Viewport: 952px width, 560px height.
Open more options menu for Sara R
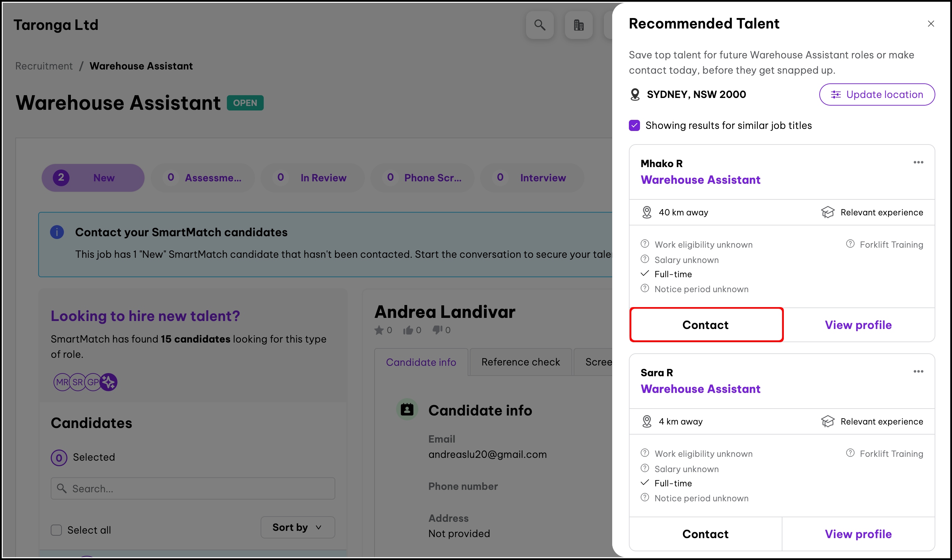pos(918,372)
